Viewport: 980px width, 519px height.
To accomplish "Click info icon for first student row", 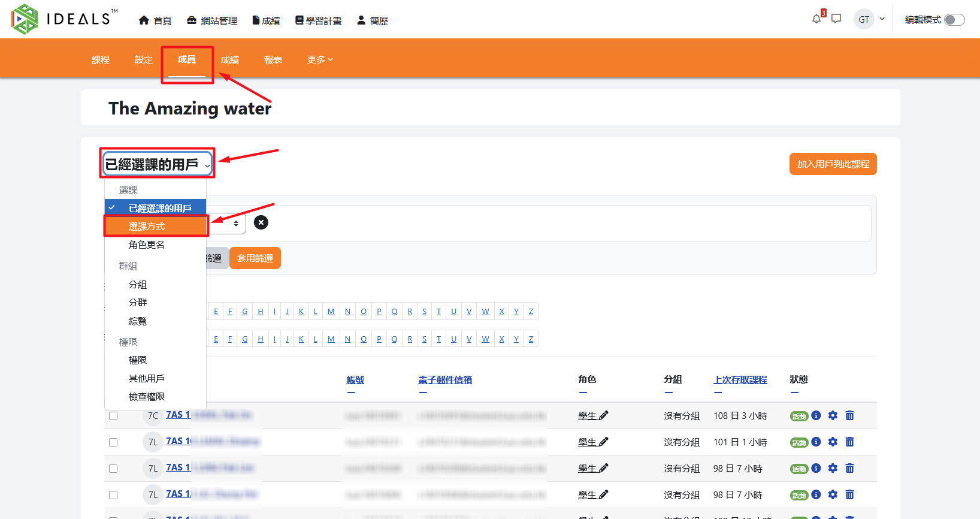I will [816, 415].
